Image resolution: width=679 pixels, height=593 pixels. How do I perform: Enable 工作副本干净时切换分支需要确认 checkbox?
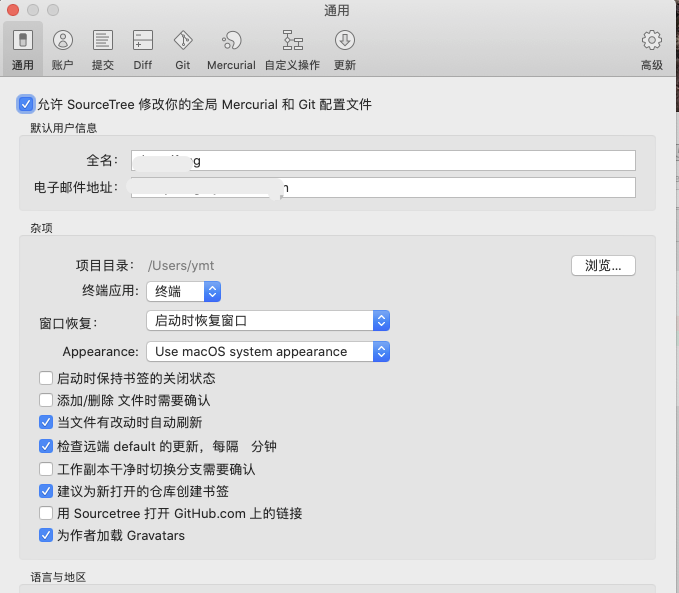click(x=46, y=469)
